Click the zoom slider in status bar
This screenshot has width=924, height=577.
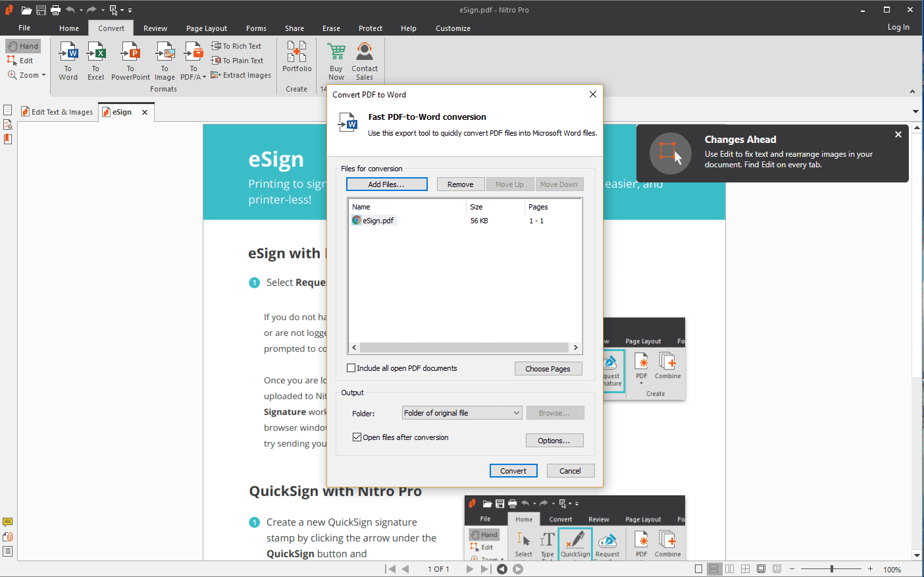coord(832,569)
